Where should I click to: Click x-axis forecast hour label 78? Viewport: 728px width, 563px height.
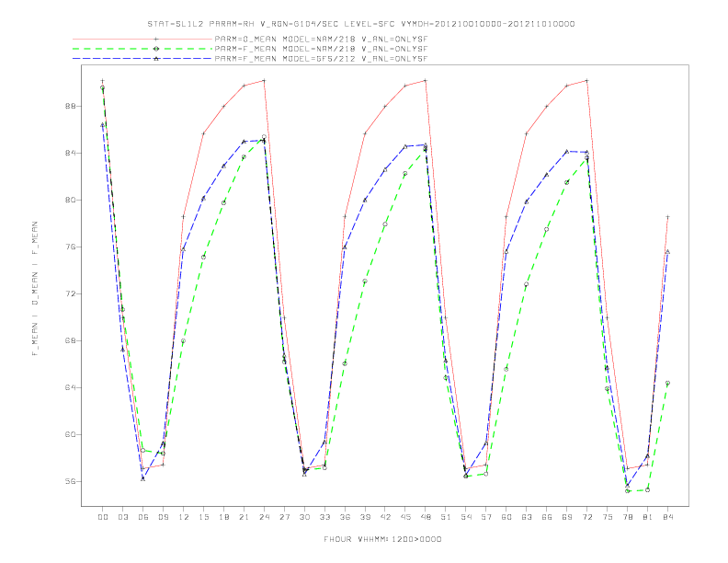628,517
